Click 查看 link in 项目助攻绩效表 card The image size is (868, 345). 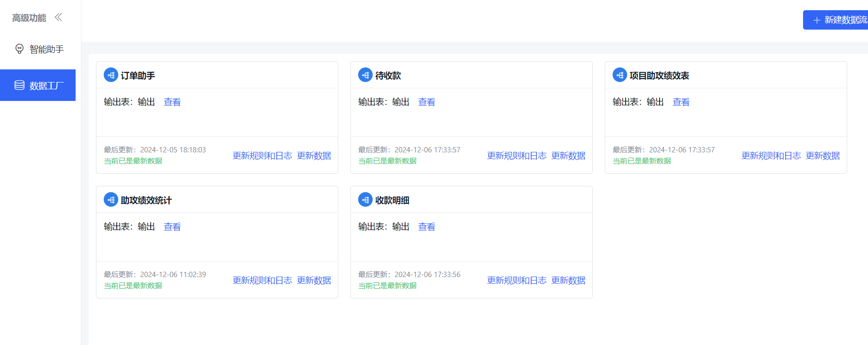(681, 102)
